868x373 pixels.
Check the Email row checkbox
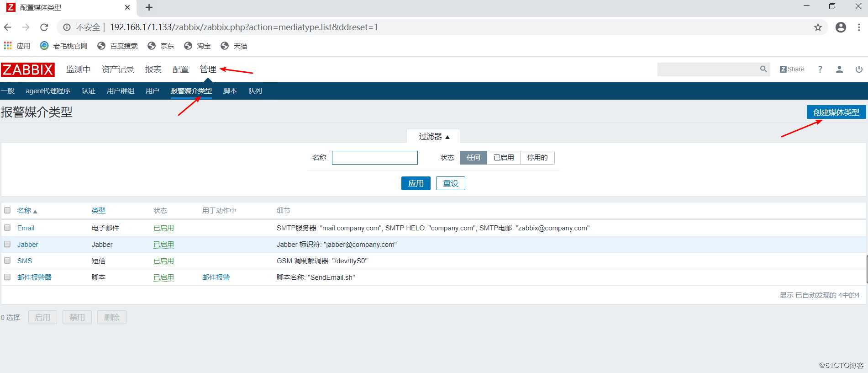(7, 228)
